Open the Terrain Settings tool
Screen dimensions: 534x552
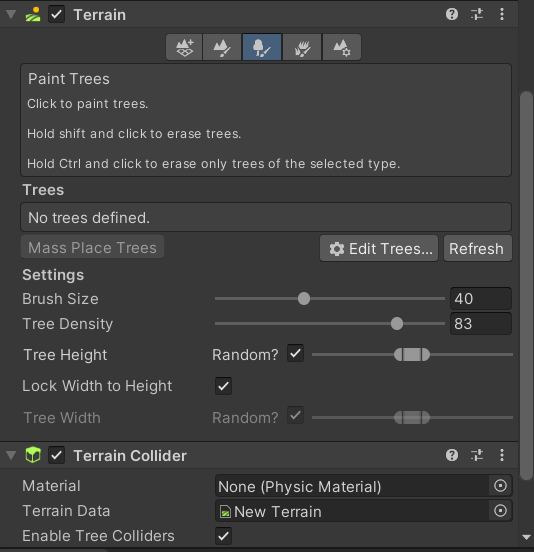click(x=341, y=47)
